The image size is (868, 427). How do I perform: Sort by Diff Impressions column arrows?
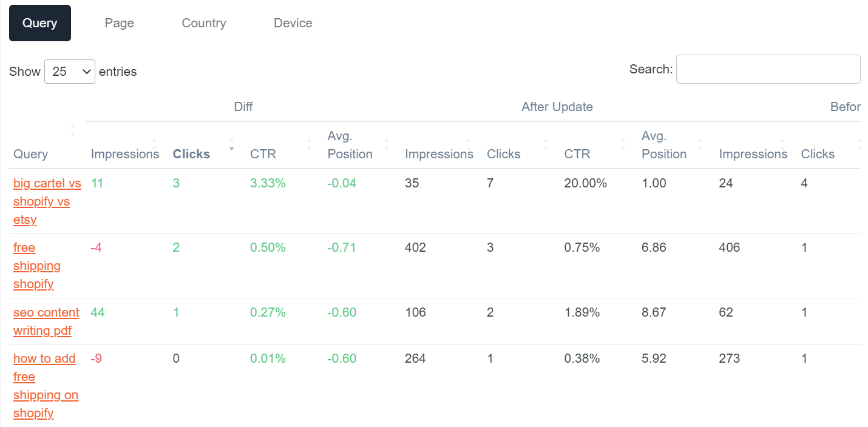coord(154,144)
